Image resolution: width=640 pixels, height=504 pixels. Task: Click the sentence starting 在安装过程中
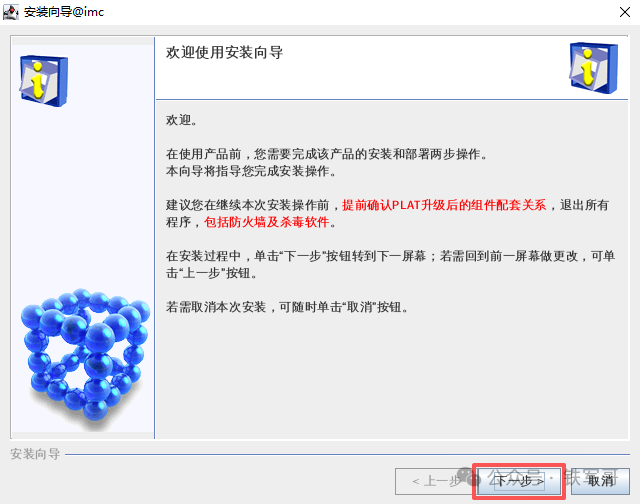tap(390, 264)
